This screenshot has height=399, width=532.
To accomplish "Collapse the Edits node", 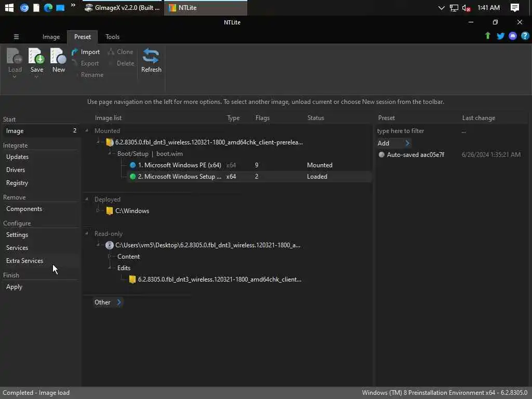I will (110, 268).
